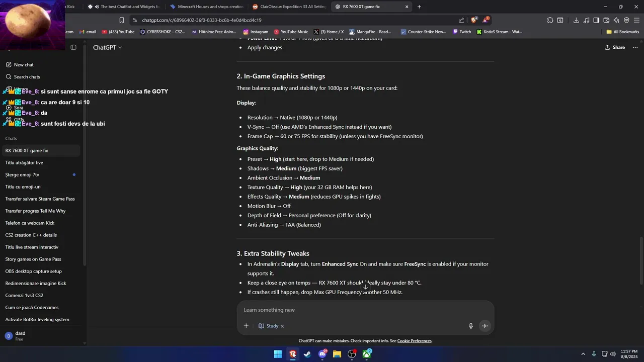Open the Twitch bookmark
This screenshot has height=362, width=644.
pos(462,32)
